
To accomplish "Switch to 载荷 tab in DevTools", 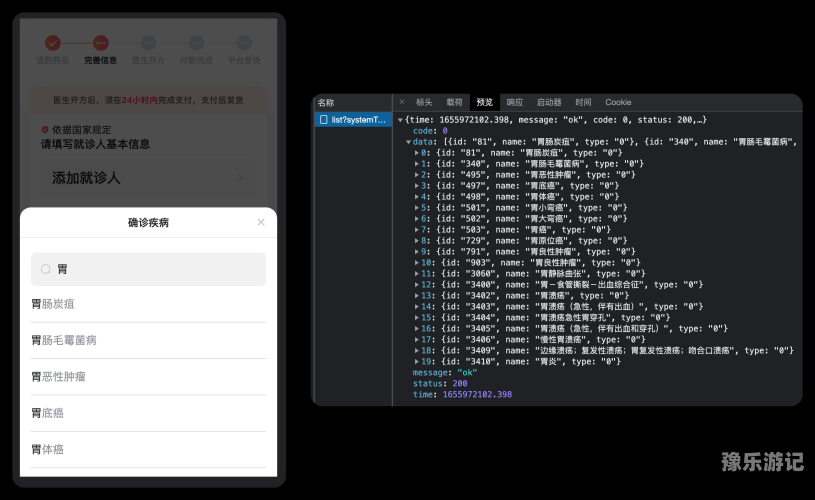I will pos(454,102).
